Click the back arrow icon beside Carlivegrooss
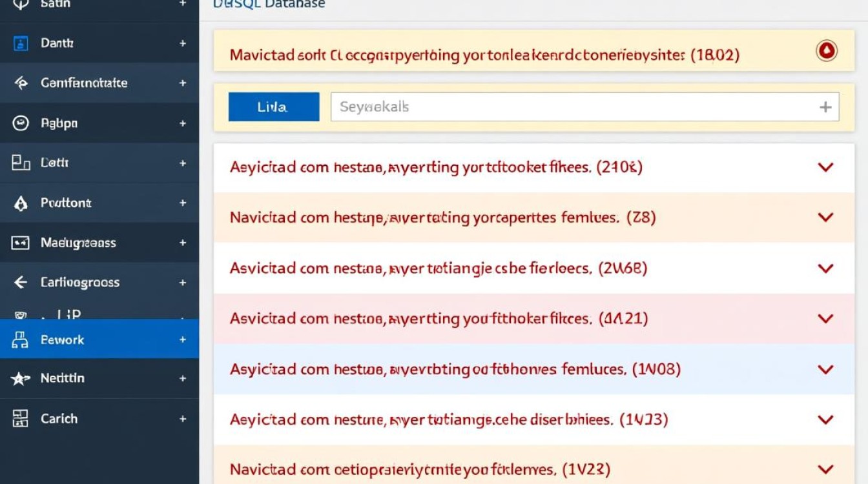Screen dimensions: 868x484 tap(21, 283)
